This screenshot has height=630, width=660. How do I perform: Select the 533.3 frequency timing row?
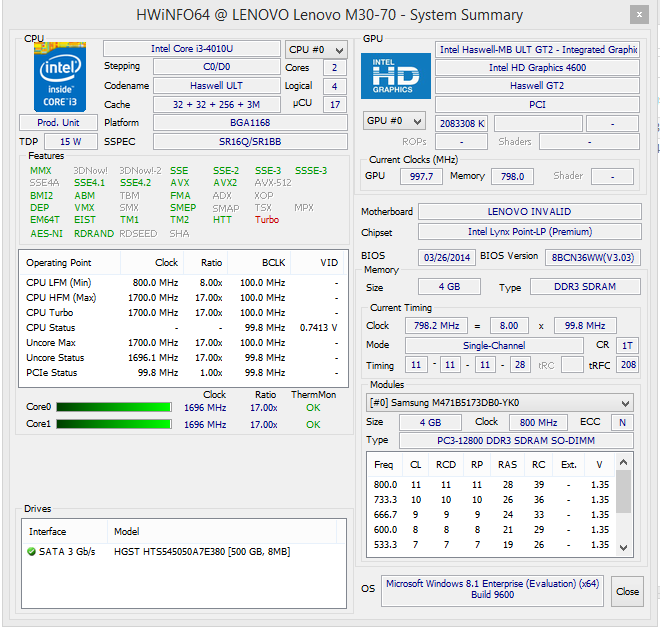click(x=491, y=545)
